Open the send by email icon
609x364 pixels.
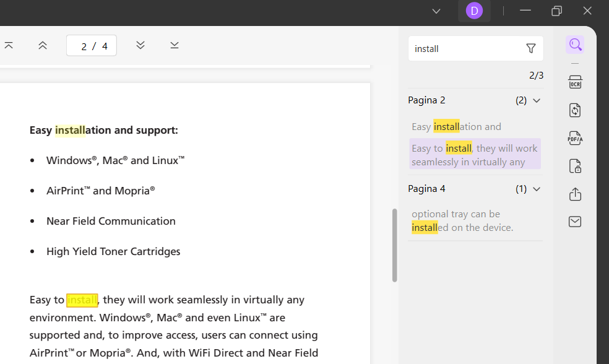(575, 222)
